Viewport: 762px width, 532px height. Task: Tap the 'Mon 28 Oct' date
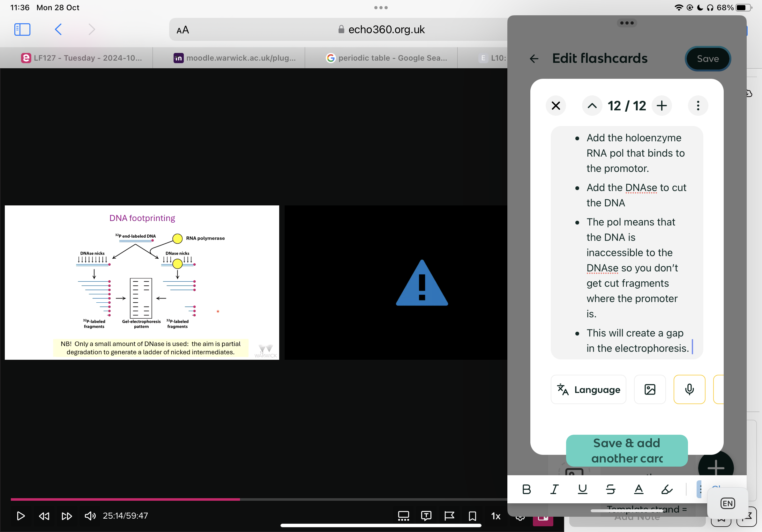tap(58, 7)
